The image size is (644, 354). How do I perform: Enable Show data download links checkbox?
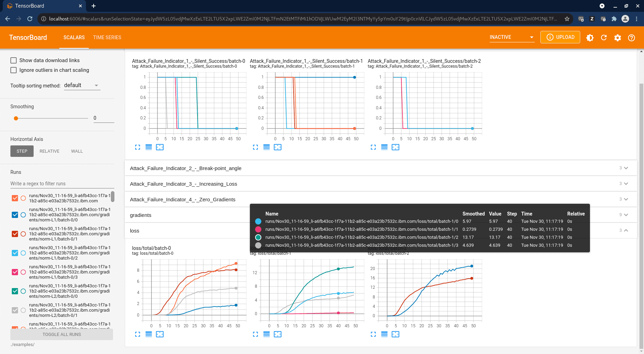(14, 60)
